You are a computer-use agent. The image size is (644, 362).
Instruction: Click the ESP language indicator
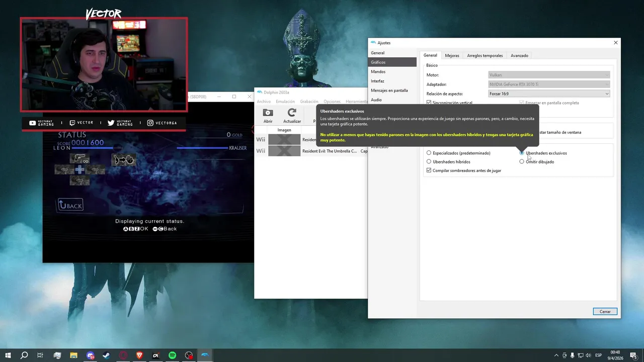598,355
